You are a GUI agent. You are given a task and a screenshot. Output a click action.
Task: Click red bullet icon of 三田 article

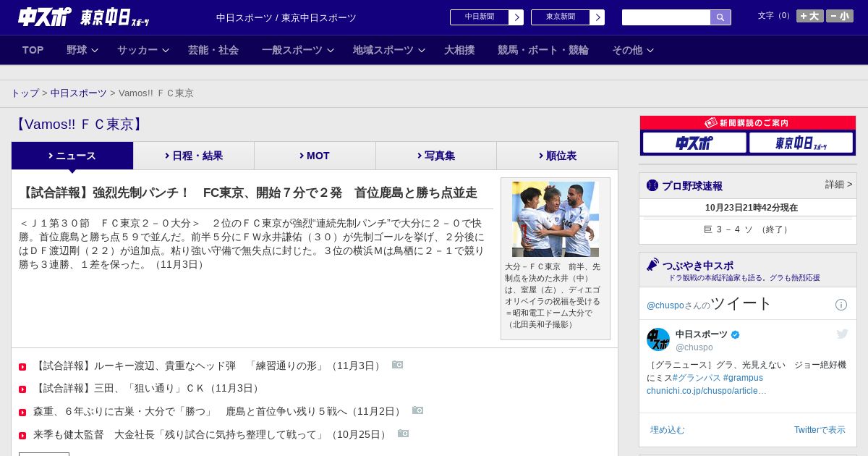point(22,389)
